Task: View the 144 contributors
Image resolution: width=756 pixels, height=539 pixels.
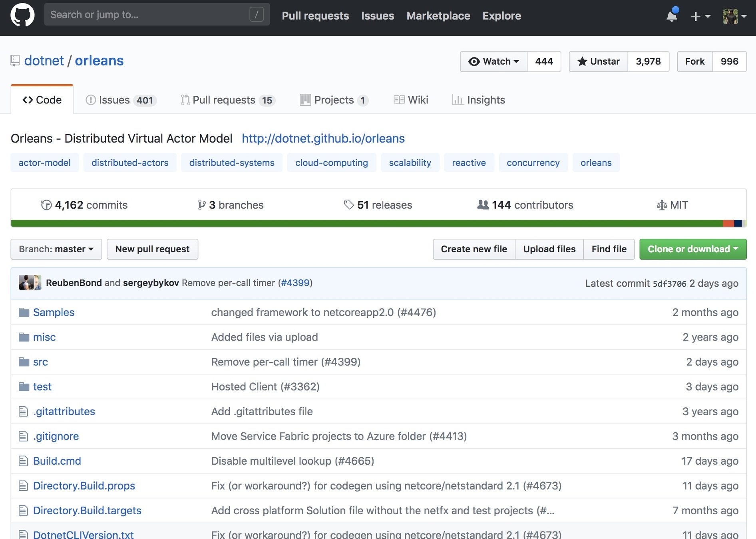Action: coord(525,205)
